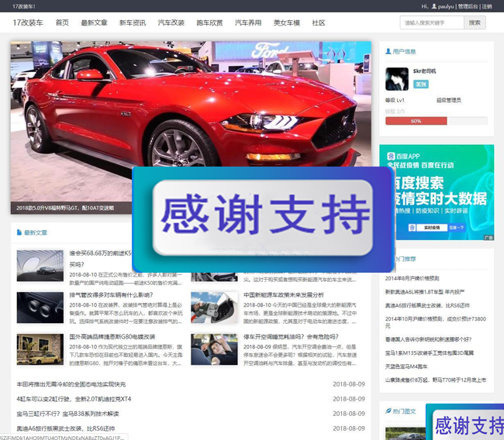Open the paulyu account link
Viewport: 504px width, 440px height.
coord(446,6)
